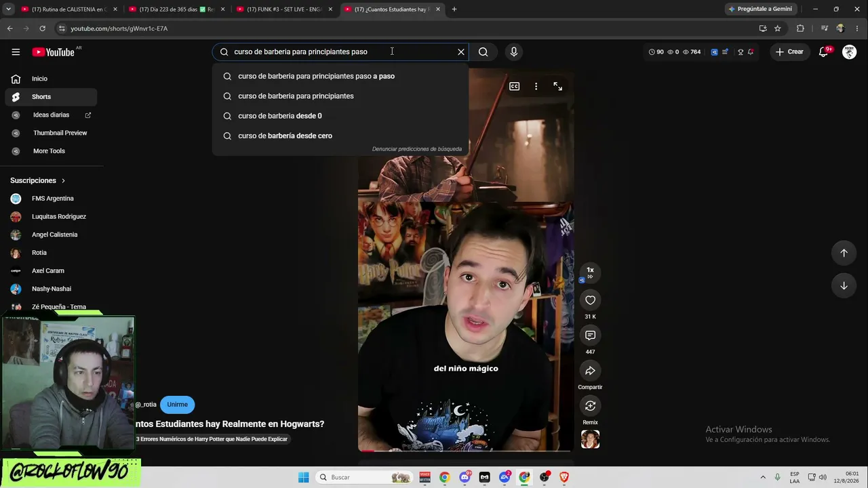This screenshot has height=488, width=868.
Task: Choose suggestion ending in 'paso a paso'
Action: click(340, 76)
